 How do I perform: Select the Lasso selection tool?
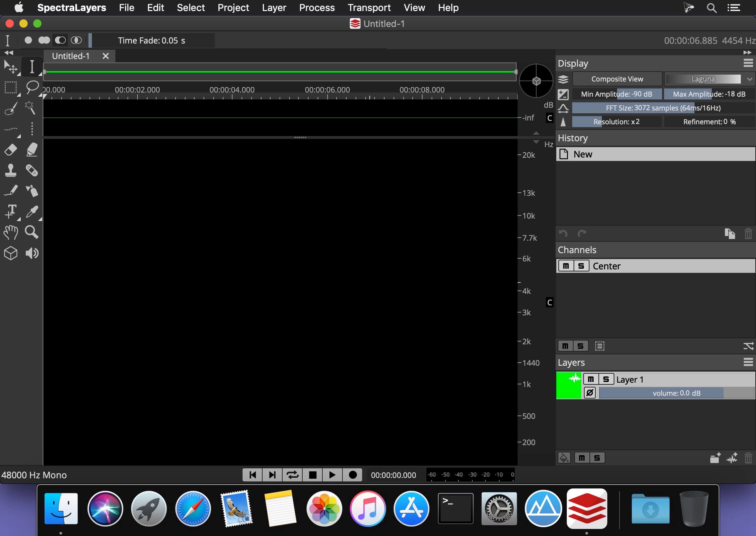(x=32, y=87)
